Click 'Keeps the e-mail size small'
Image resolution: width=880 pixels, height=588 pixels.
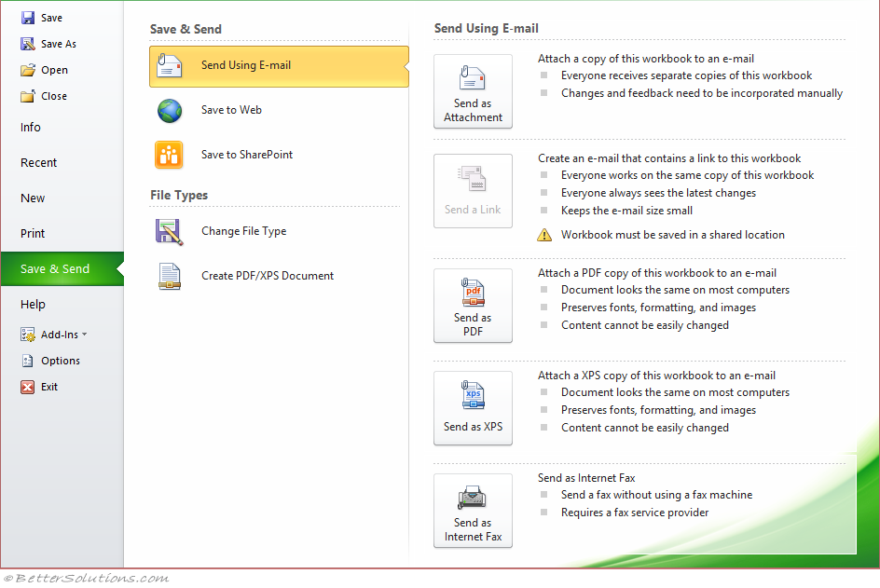[626, 211]
